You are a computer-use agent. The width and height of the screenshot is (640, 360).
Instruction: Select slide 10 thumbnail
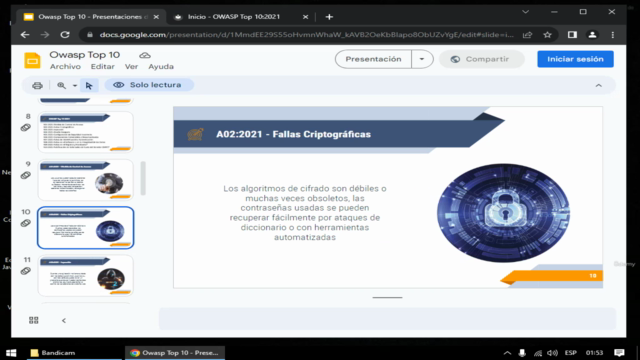click(86, 228)
